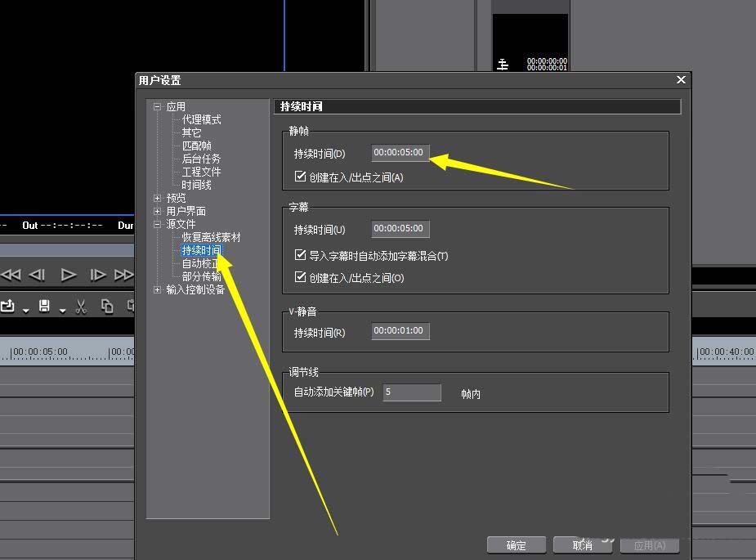Confirm settings with 确定 button
Screen dimensions: 756x560
pyautogui.click(x=517, y=545)
